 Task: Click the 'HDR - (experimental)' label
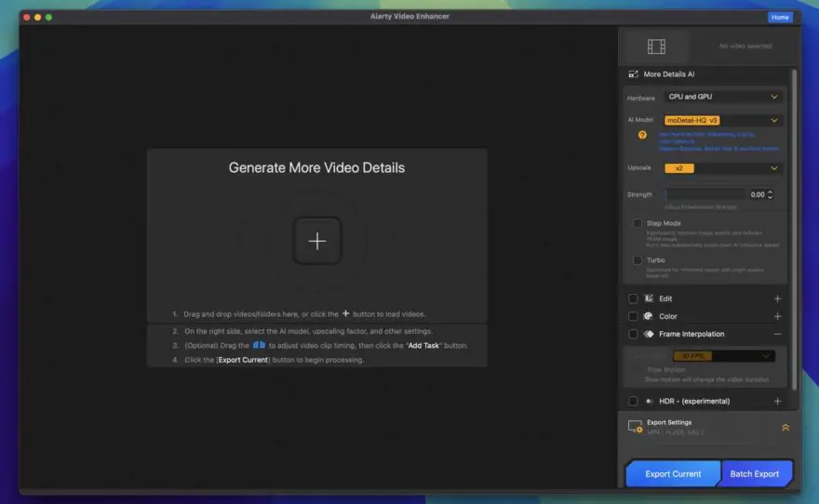694,401
